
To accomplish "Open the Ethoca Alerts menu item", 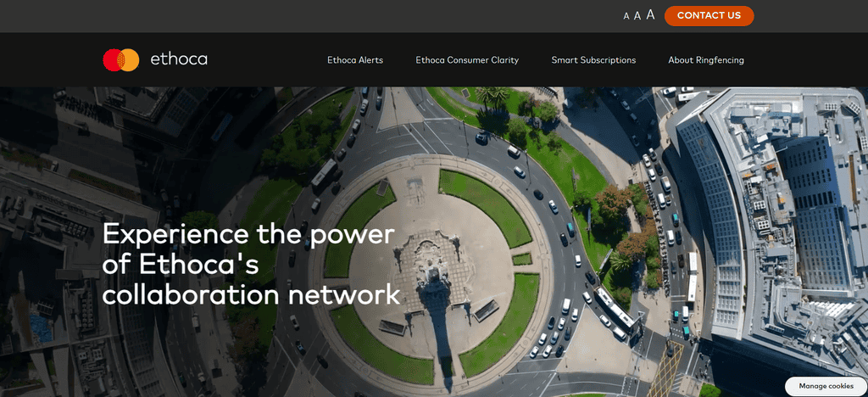I will (x=355, y=59).
